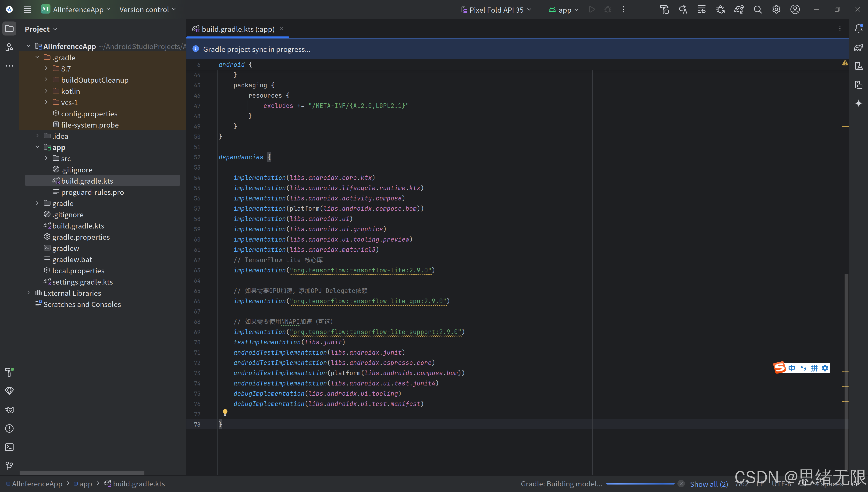This screenshot has height=492, width=868.
Task: Open the Build tool window hammer icon
Action: pos(9,372)
